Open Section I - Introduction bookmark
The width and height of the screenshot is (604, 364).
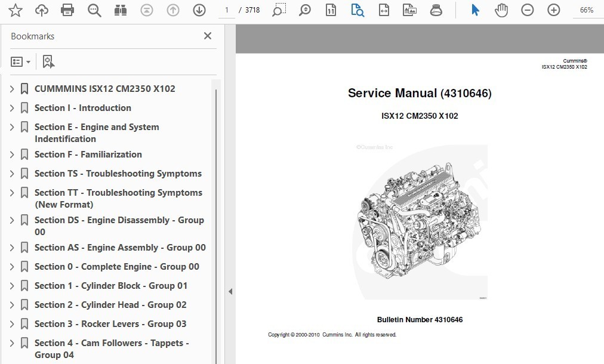coord(83,108)
